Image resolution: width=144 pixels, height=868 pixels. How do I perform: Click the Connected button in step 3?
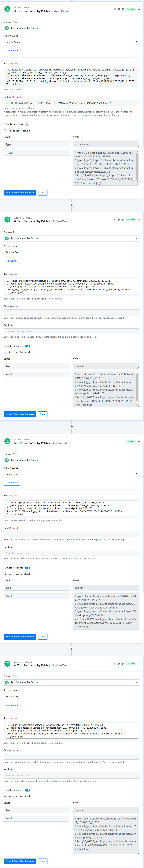pos(12,51)
